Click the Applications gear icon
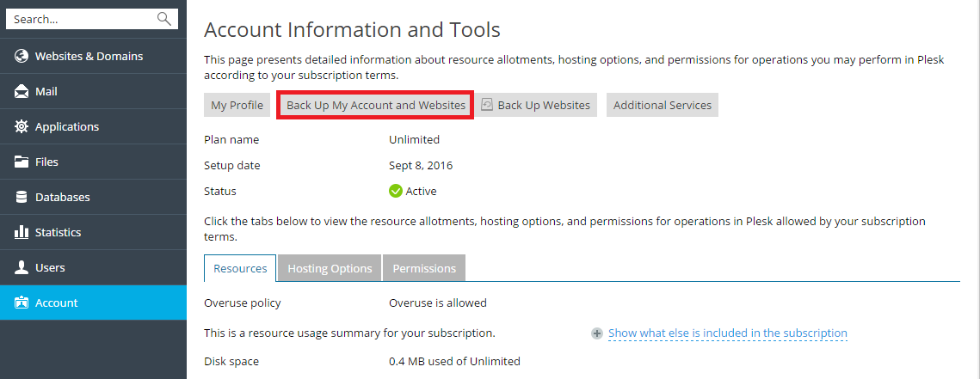 pyautogui.click(x=22, y=127)
